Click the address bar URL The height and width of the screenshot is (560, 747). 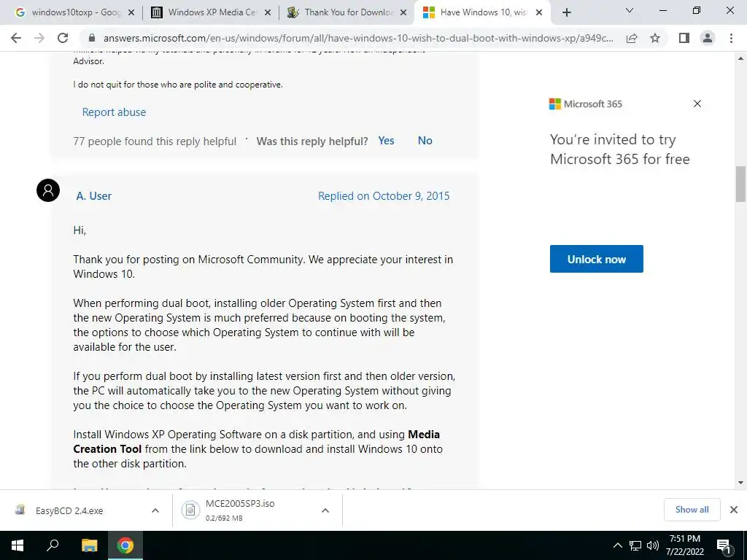[x=358, y=38]
